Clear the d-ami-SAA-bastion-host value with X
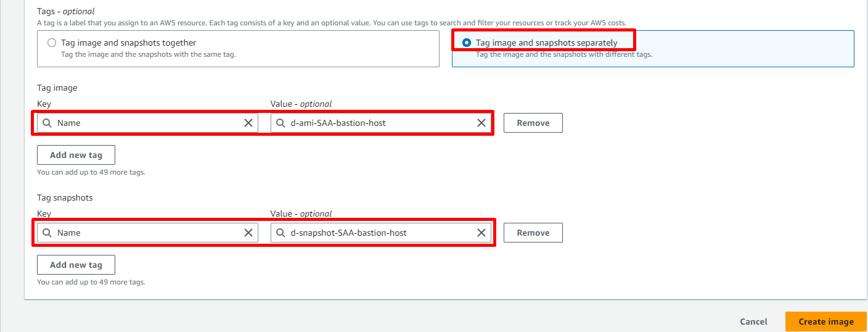This screenshot has width=868, height=332. [481, 123]
